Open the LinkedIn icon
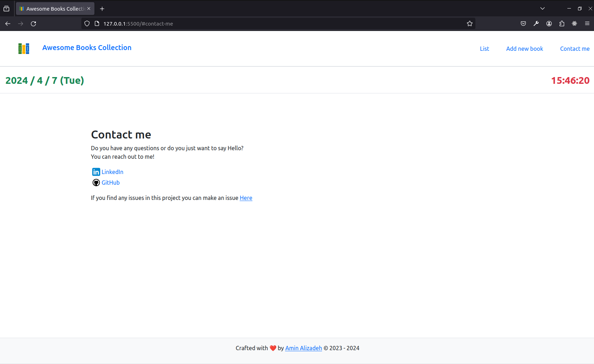Image resolution: width=594 pixels, height=364 pixels. point(96,172)
